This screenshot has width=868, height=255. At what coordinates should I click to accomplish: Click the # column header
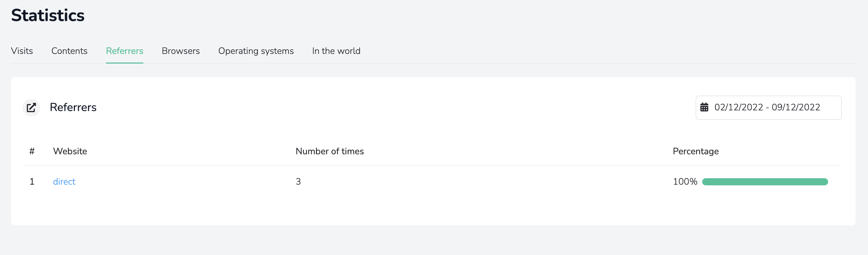pos(32,151)
